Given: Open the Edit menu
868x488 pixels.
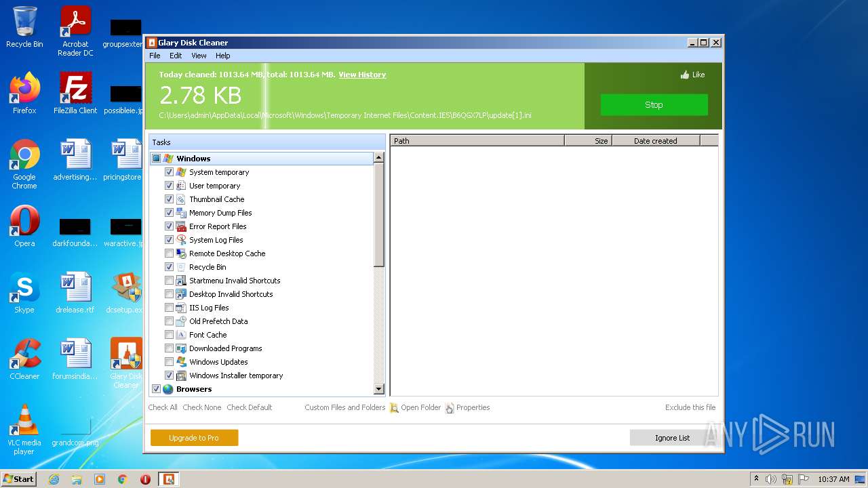Looking at the screenshot, I should click(176, 56).
